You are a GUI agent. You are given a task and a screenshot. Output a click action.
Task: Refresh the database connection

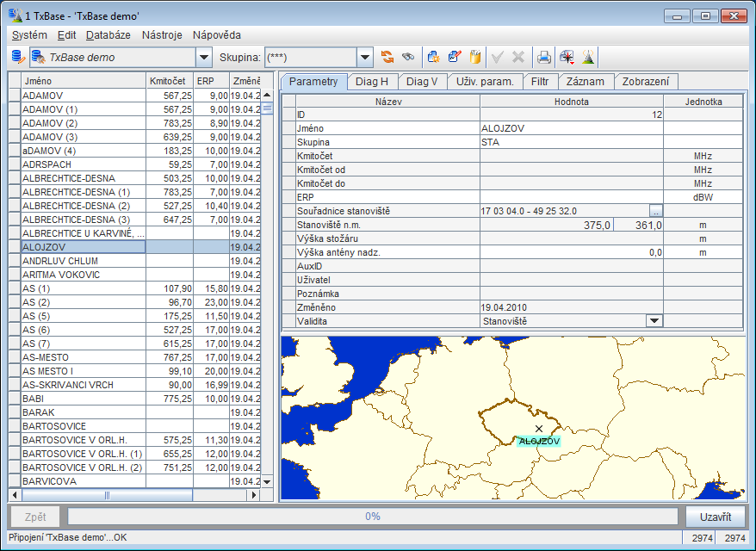[386, 55]
